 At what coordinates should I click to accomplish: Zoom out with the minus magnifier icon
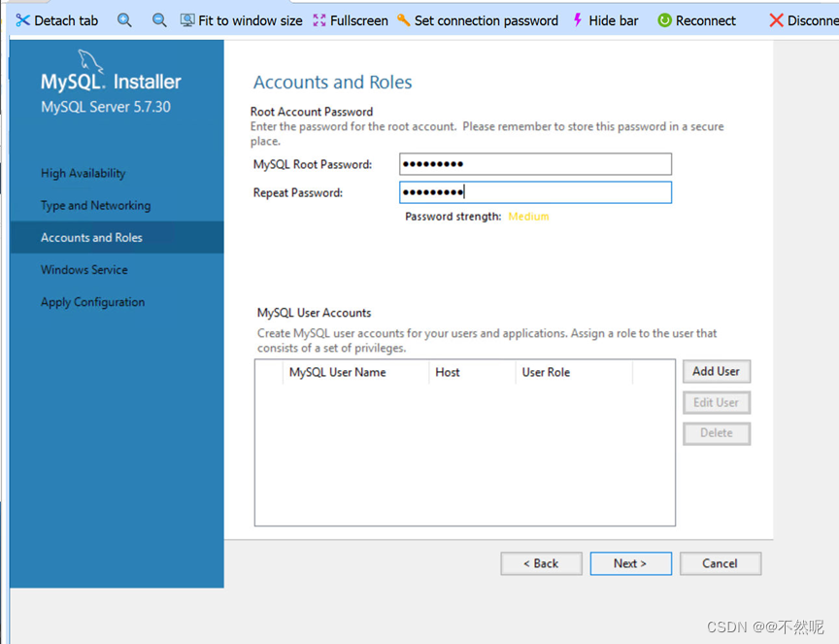click(159, 20)
